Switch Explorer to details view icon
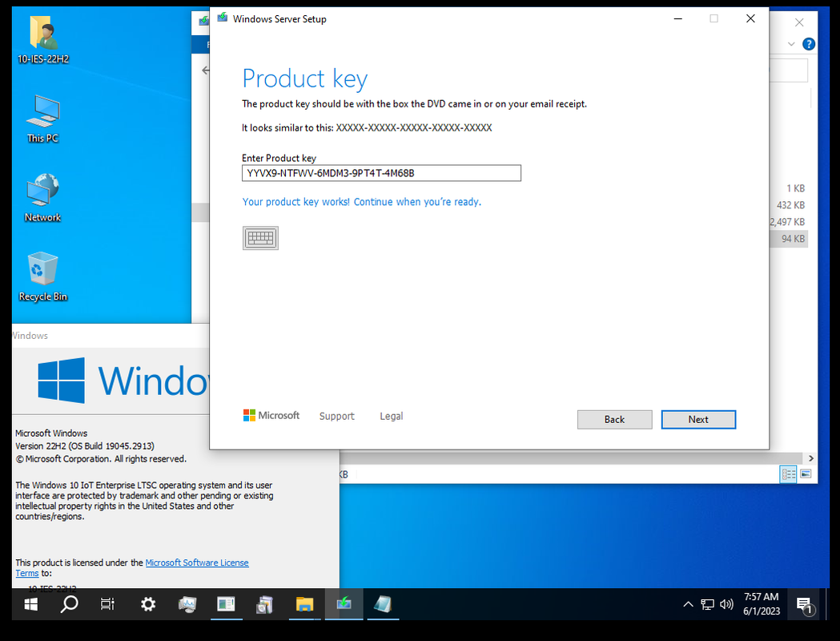This screenshot has width=840, height=641. point(789,474)
